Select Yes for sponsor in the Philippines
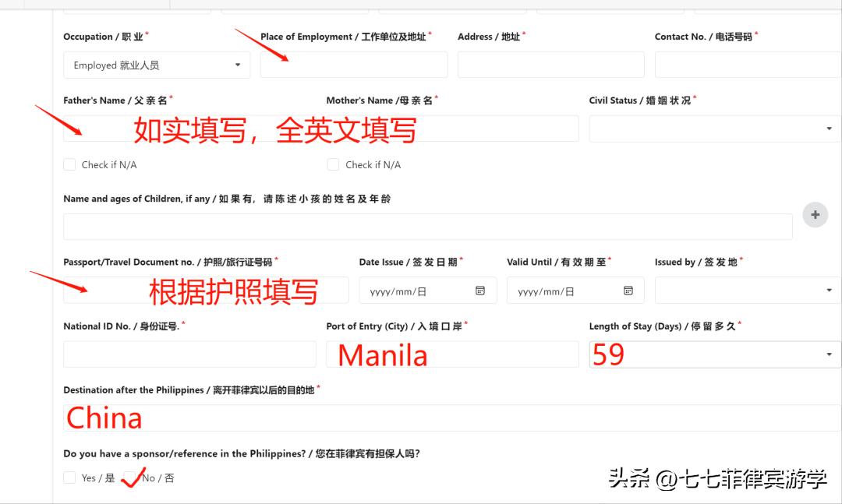The image size is (842, 504). coord(70,478)
